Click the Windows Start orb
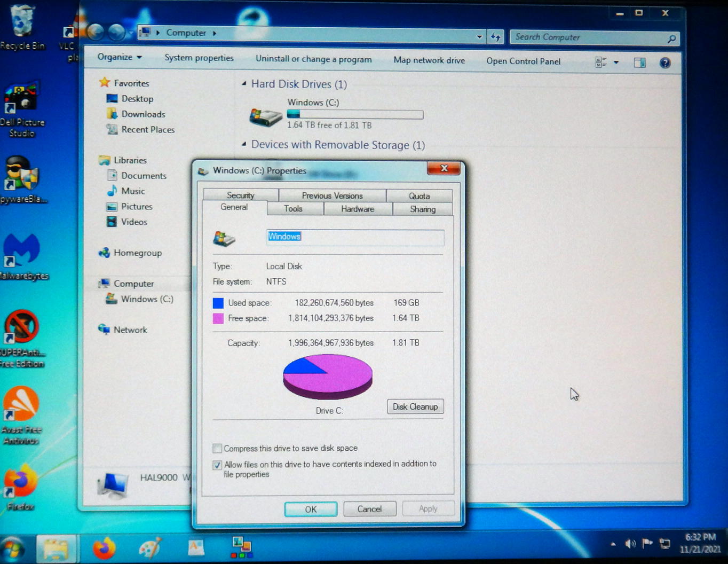This screenshot has height=564, width=728. tap(13, 549)
